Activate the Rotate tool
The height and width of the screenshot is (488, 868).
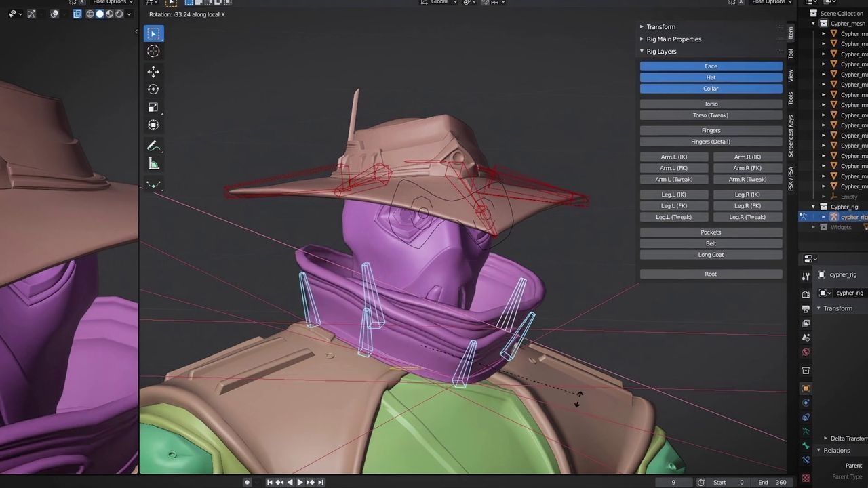click(x=153, y=89)
